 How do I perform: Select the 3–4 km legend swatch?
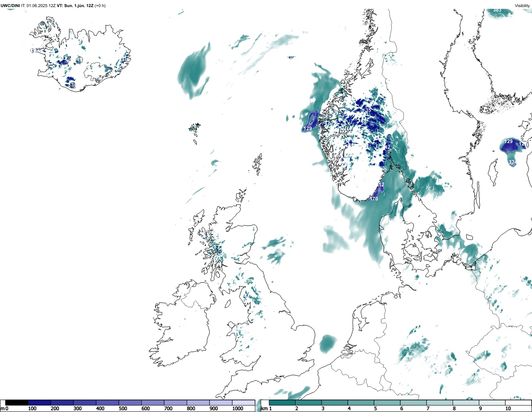point(335,402)
